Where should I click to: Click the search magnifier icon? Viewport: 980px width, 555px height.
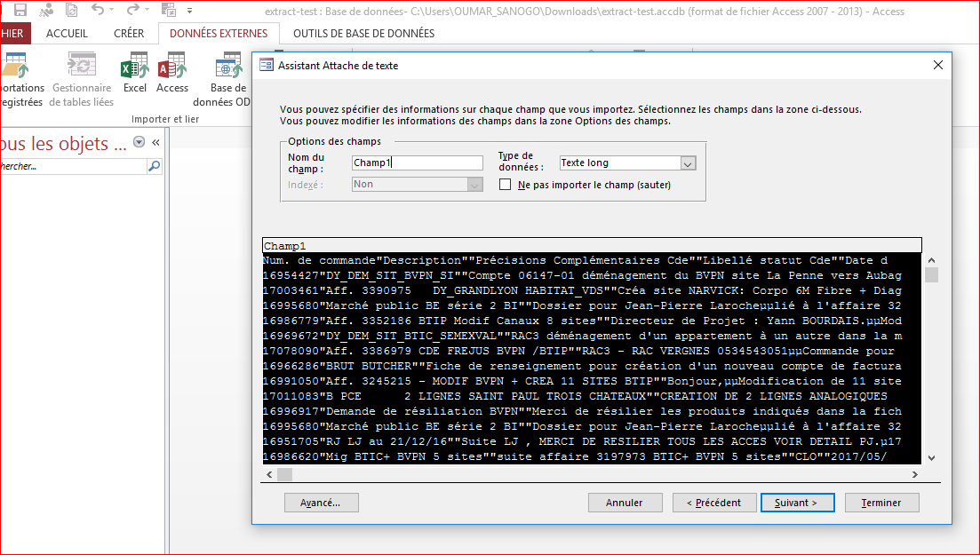155,166
